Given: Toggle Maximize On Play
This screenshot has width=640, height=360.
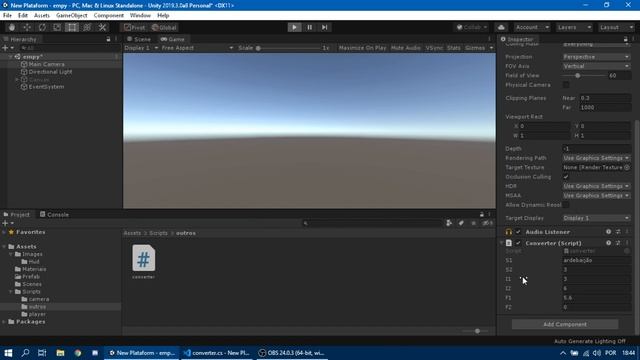Looking at the screenshot, I should coord(362,48).
